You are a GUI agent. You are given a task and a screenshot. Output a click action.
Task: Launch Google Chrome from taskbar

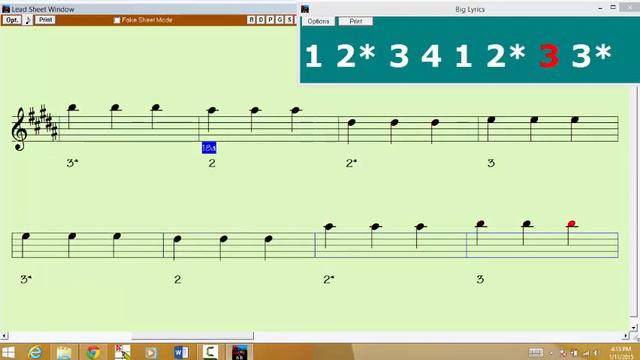(x=93, y=352)
